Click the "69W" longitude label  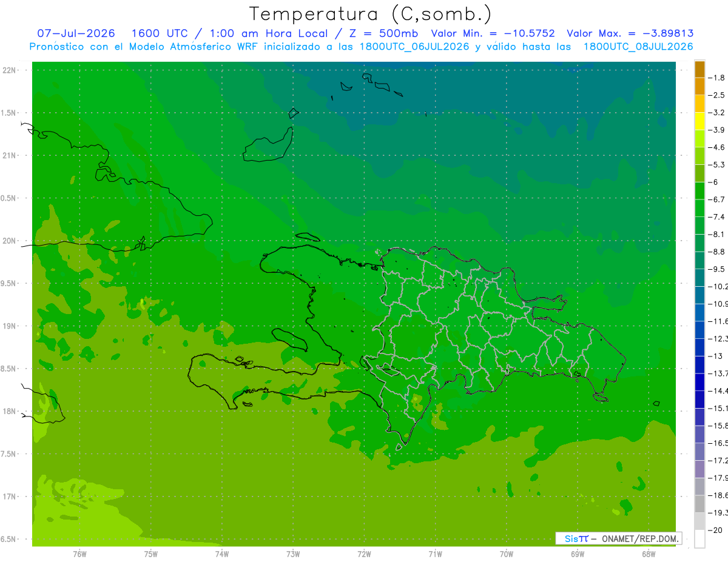578,554
